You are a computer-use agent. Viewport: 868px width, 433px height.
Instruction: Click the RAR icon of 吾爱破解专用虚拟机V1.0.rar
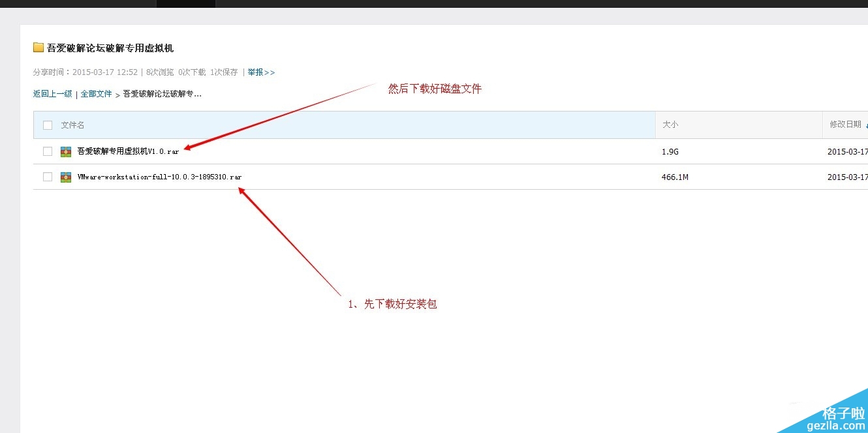click(x=66, y=151)
